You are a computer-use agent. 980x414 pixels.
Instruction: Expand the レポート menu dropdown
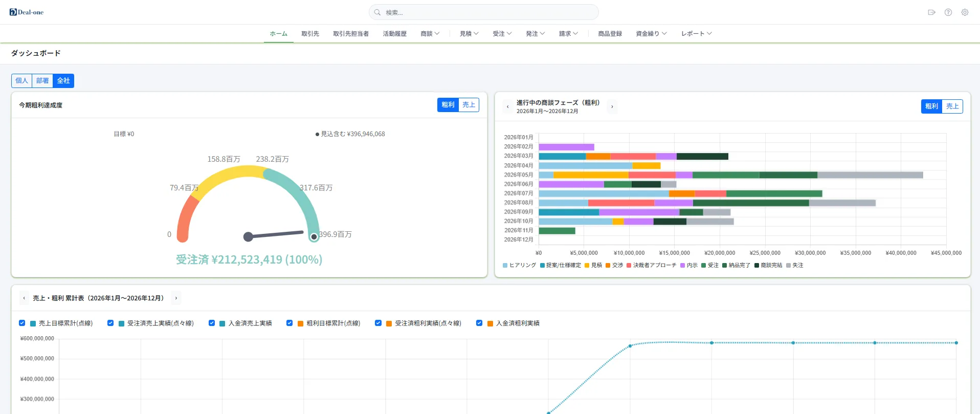coord(696,34)
